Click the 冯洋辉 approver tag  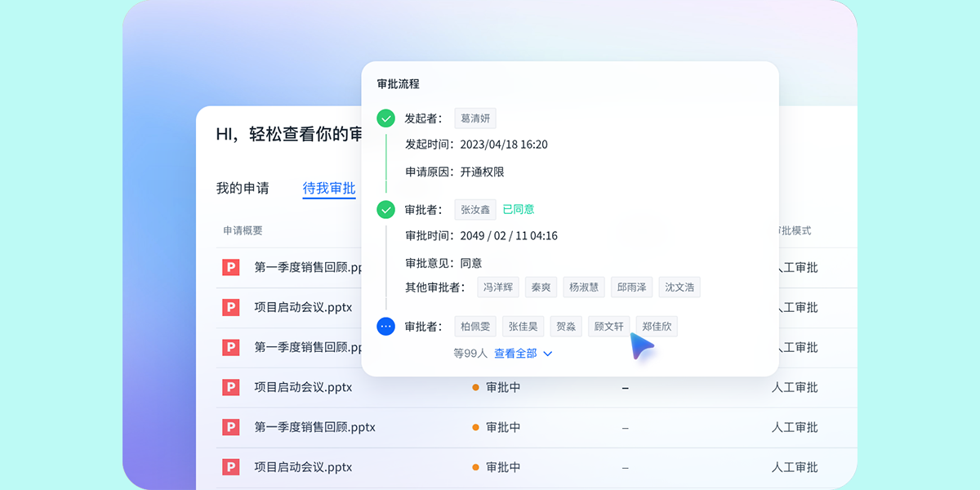(498, 287)
